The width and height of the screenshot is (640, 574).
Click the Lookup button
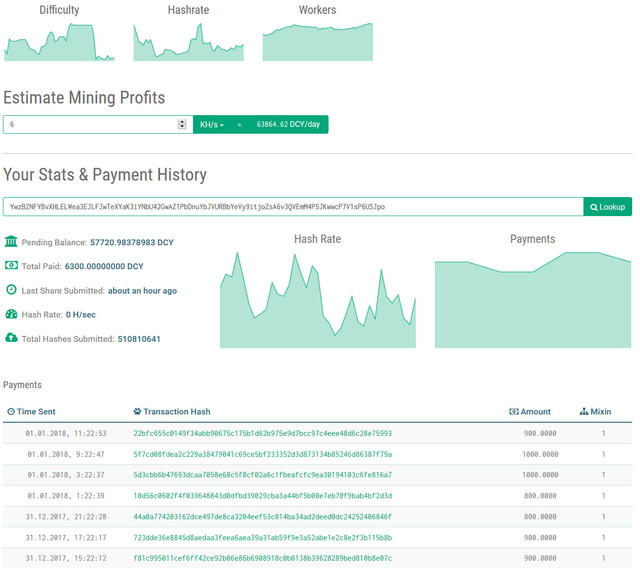(x=607, y=207)
